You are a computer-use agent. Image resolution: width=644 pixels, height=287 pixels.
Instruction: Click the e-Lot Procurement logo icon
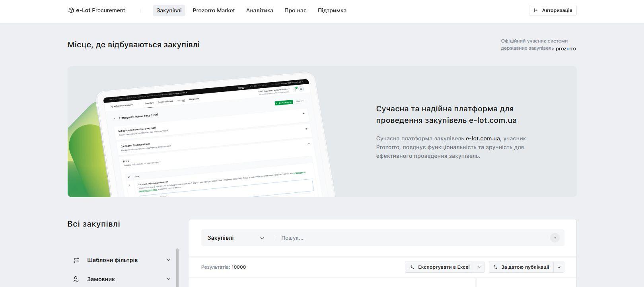tap(71, 11)
